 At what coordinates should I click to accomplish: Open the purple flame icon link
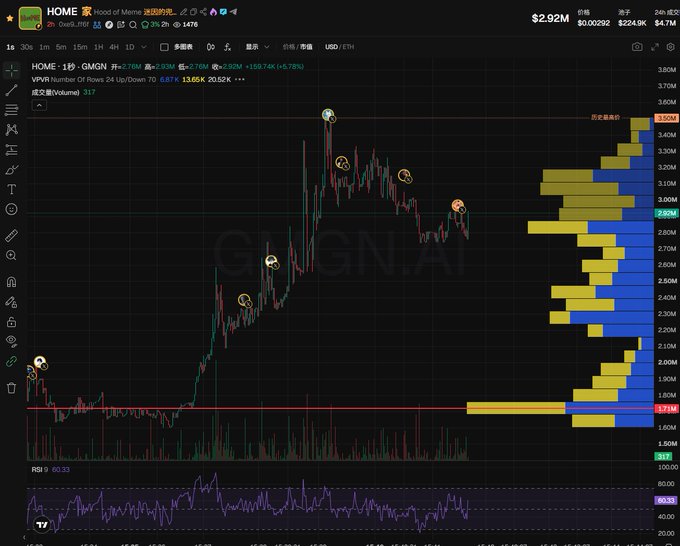click(213, 12)
